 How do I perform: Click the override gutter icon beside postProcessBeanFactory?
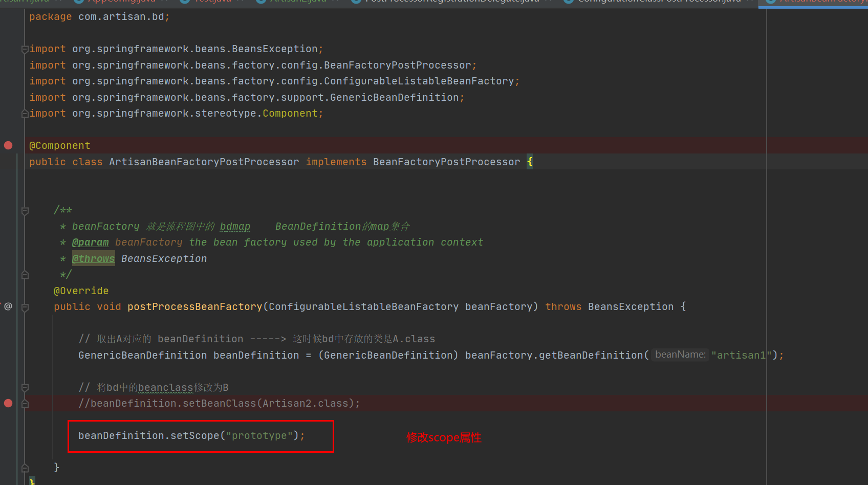coord(8,306)
